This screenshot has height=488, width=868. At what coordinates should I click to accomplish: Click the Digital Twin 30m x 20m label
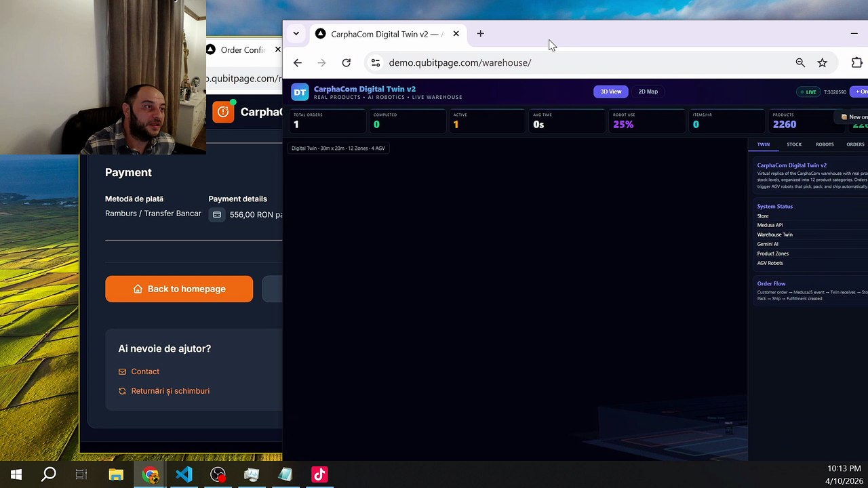point(338,148)
